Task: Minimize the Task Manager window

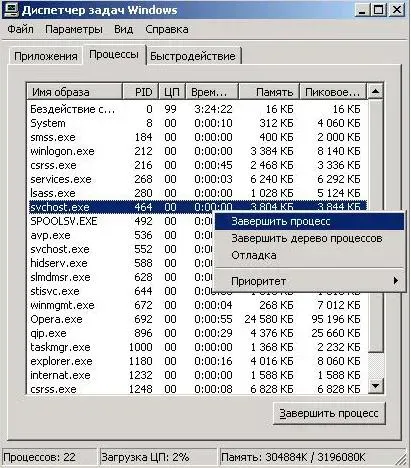Action: click(x=363, y=9)
